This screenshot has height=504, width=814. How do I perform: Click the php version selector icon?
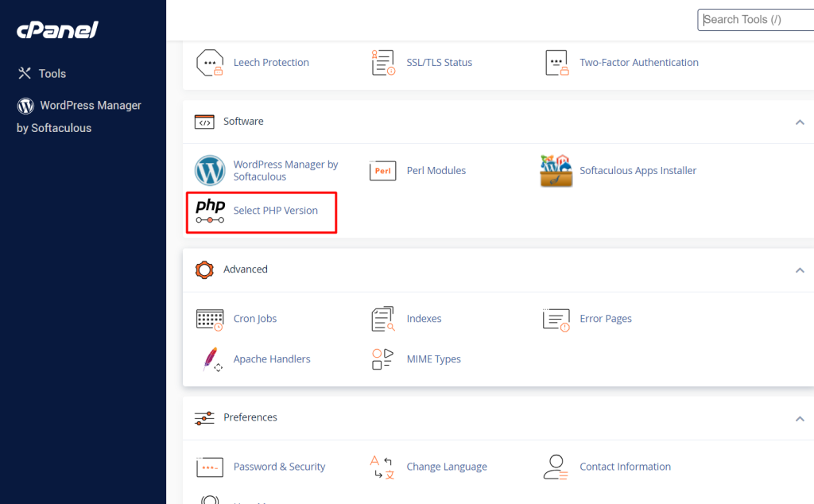(210, 211)
